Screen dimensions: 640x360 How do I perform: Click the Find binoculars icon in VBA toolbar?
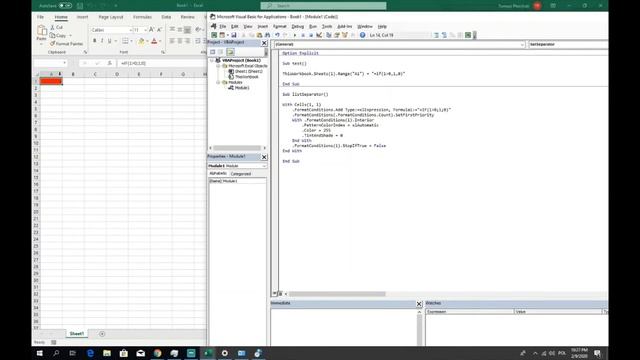[267, 35]
